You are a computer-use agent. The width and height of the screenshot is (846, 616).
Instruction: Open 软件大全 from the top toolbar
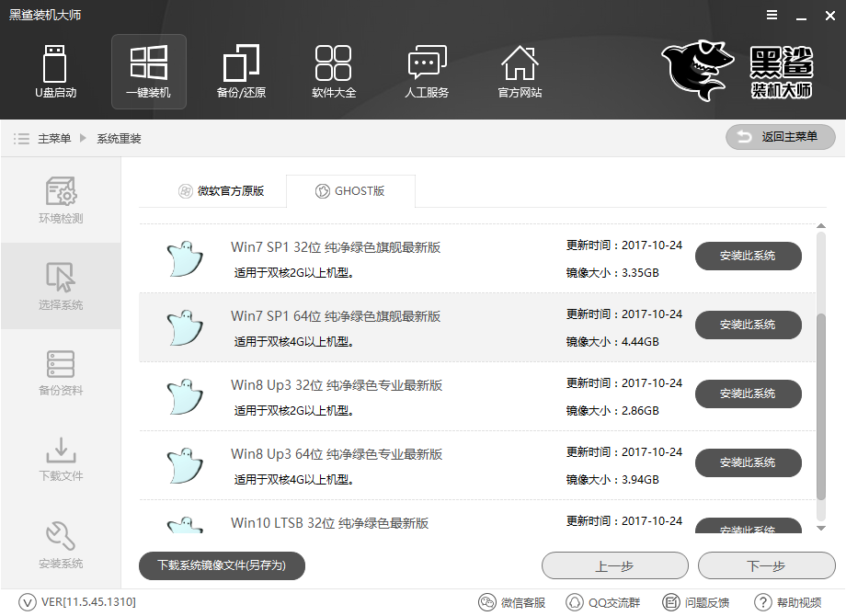point(334,72)
